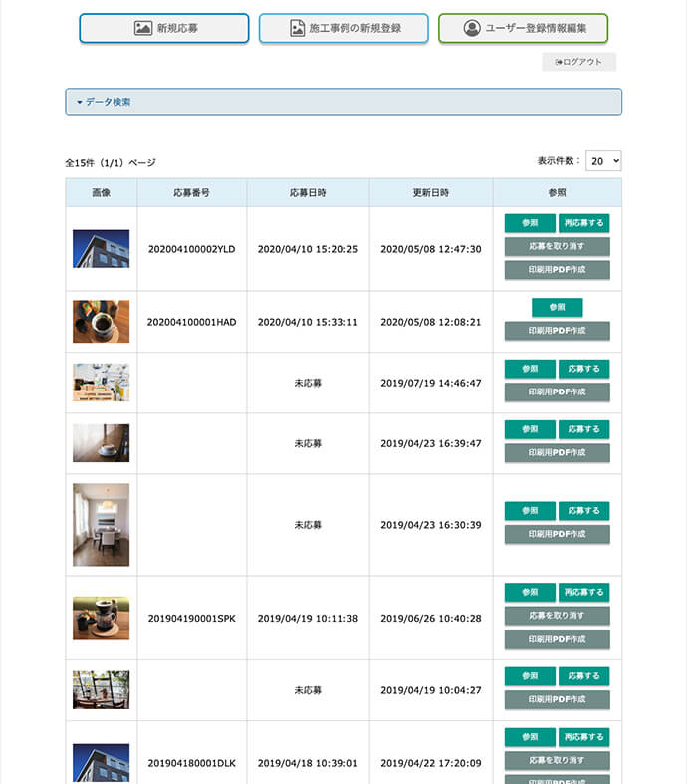Open the 表示件数 dropdown

[603, 161]
